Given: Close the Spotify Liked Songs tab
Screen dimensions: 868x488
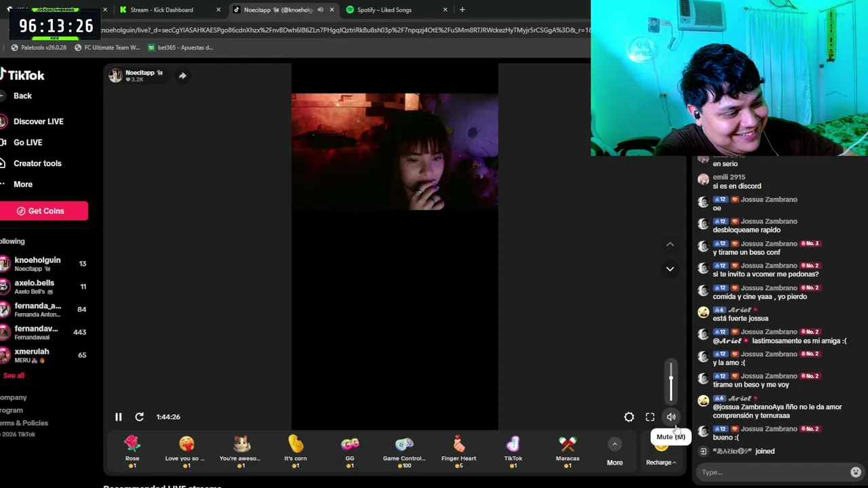Looking at the screenshot, I should coord(445,9).
